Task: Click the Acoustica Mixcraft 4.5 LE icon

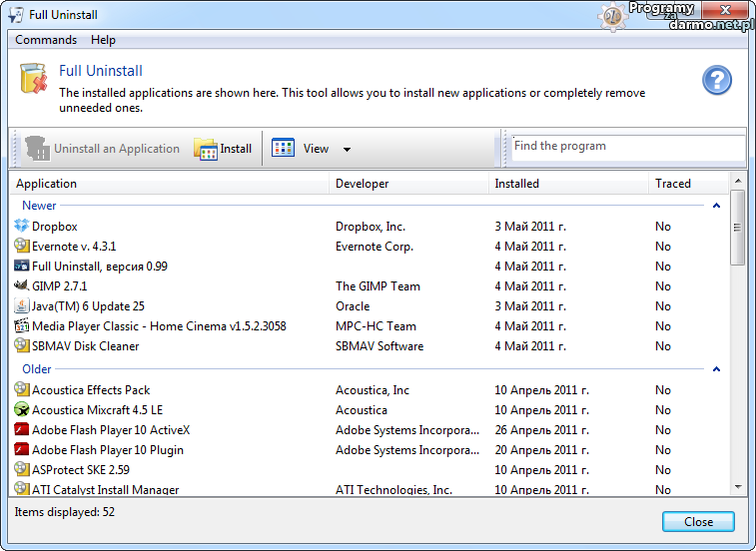Action: [22, 410]
